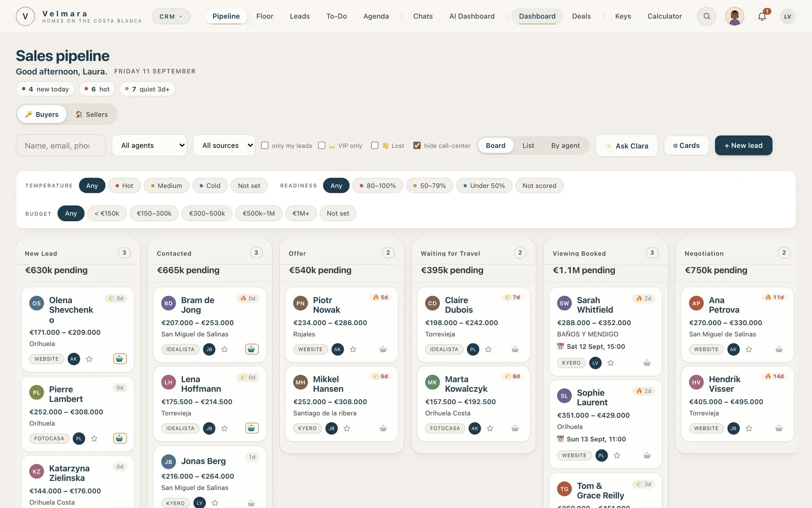
Task: Star Sophie Laurent's card
Action: 617,455
